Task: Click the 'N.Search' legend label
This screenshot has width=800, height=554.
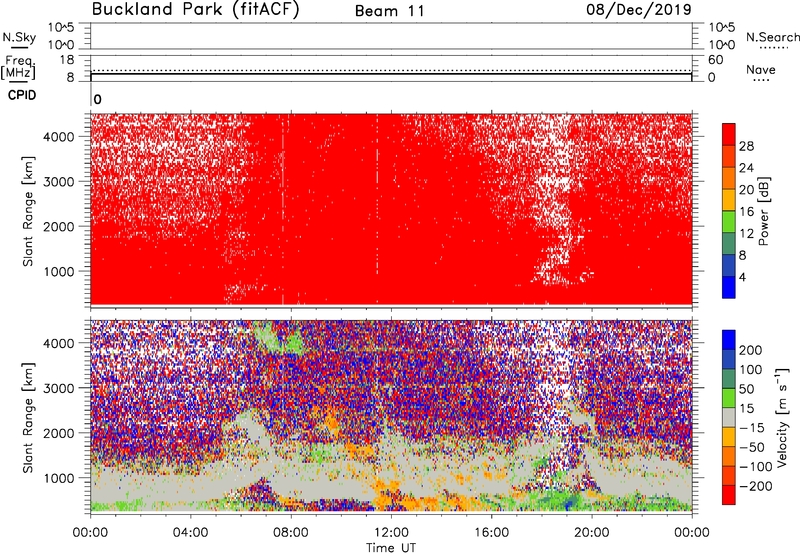Action: click(x=773, y=37)
